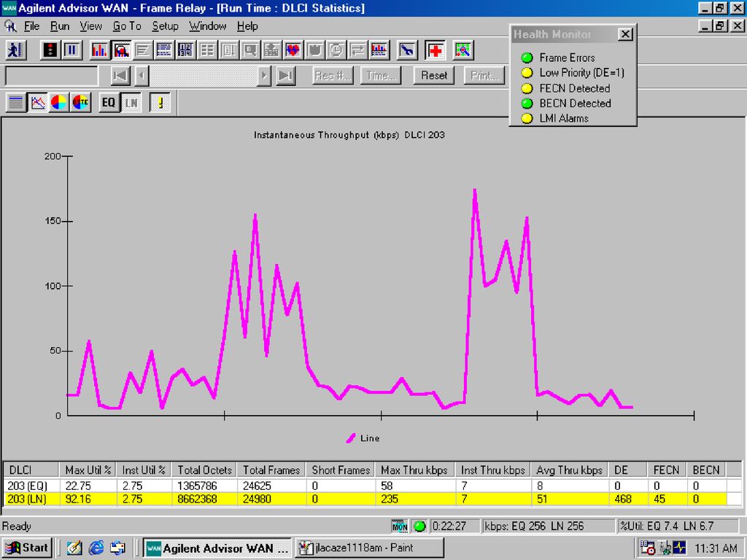Click the FECN Detected yellow indicator
Viewport: 747px width, 560px height.
click(527, 88)
